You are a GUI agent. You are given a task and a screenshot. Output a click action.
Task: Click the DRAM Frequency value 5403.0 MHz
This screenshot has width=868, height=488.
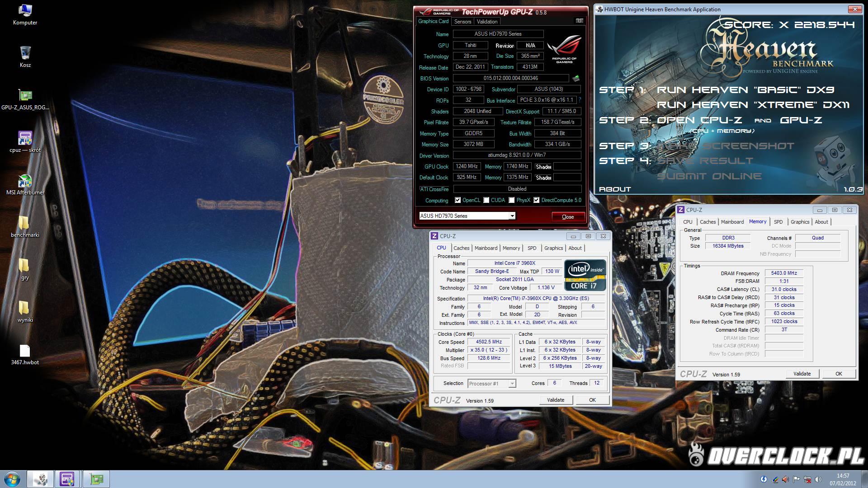tap(784, 273)
